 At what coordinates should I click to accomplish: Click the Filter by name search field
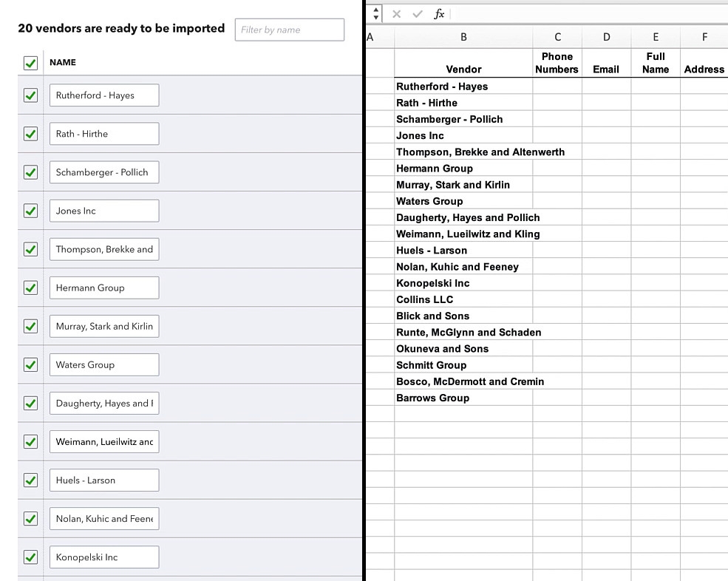coord(290,30)
